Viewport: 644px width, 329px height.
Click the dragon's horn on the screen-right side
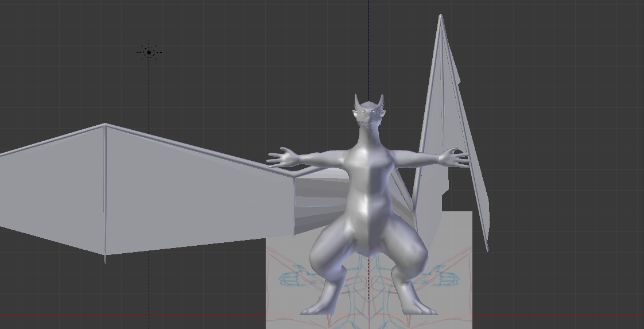coord(380,102)
